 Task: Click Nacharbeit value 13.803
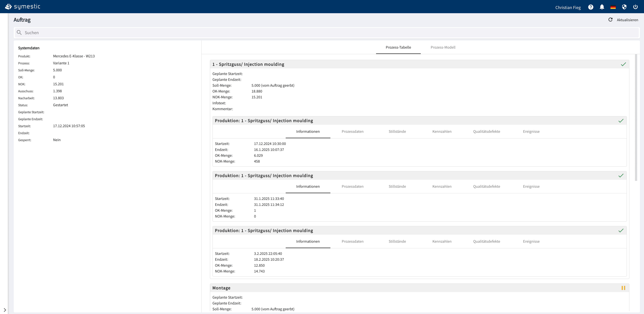(58, 98)
